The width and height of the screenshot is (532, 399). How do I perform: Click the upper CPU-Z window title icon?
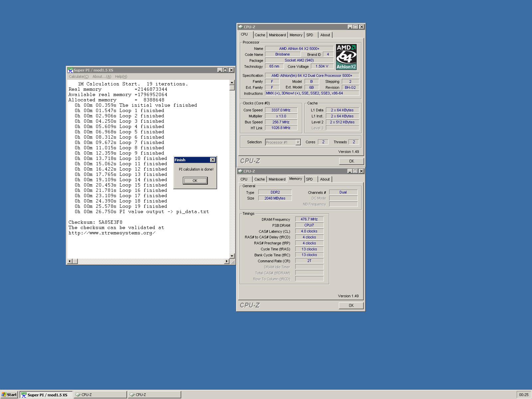tap(240, 27)
